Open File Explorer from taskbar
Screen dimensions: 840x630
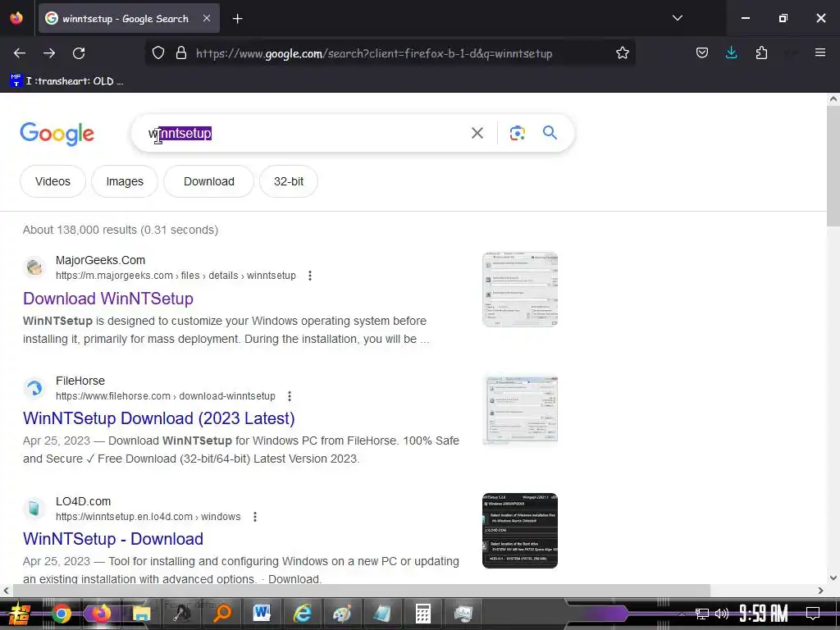tap(141, 614)
